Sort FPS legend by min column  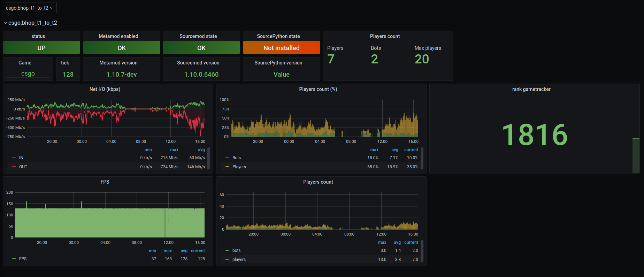[153, 251]
